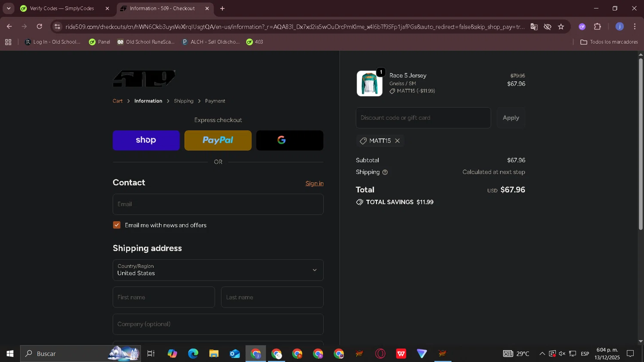Open the clock showing 6:04 p. m.

point(607,354)
